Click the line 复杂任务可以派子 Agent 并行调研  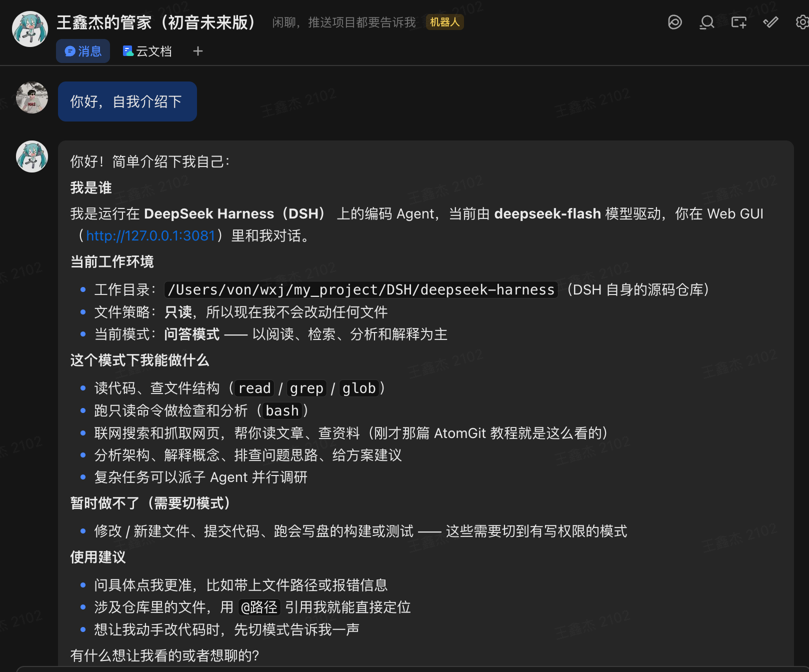[x=201, y=477]
